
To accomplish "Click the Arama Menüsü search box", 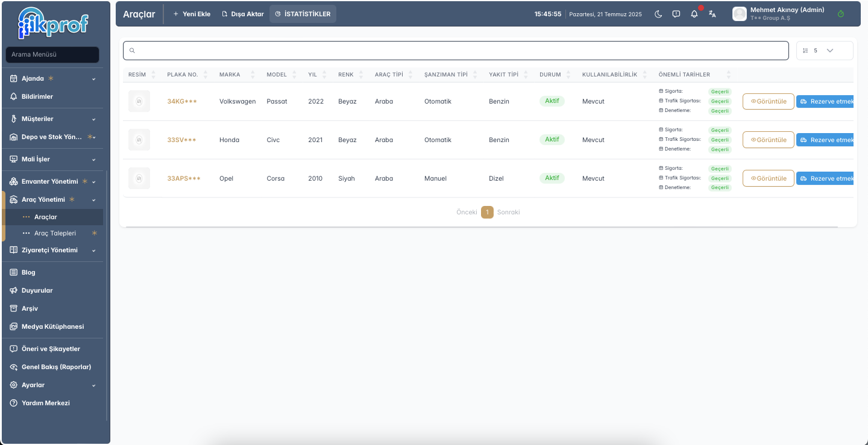I will point(52,54).
